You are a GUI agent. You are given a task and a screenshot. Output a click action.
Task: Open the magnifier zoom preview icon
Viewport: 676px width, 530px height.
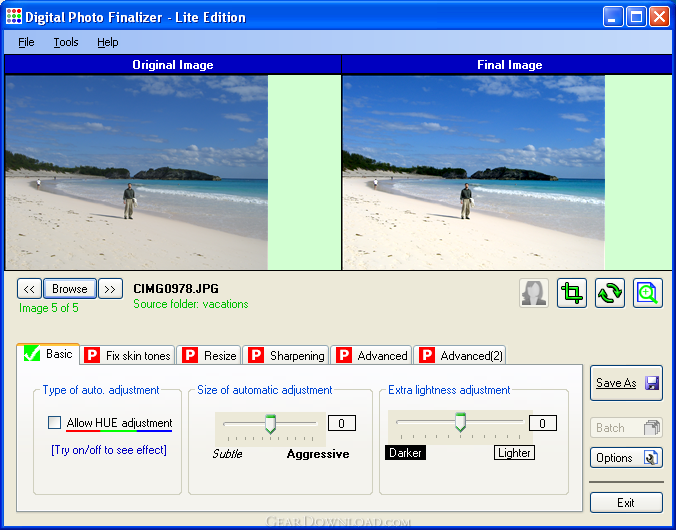point(648,293)
